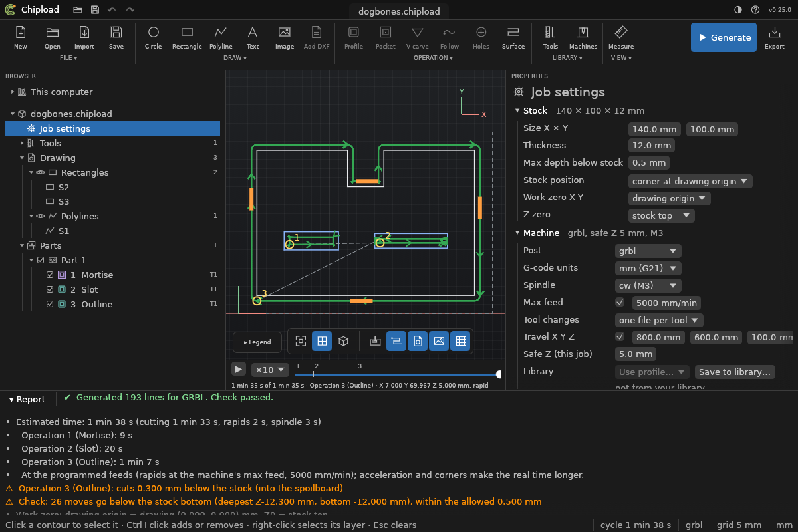Choose the Pocket operation
Image resolution: width=798 pixels, height=532 pixels.
386,37
